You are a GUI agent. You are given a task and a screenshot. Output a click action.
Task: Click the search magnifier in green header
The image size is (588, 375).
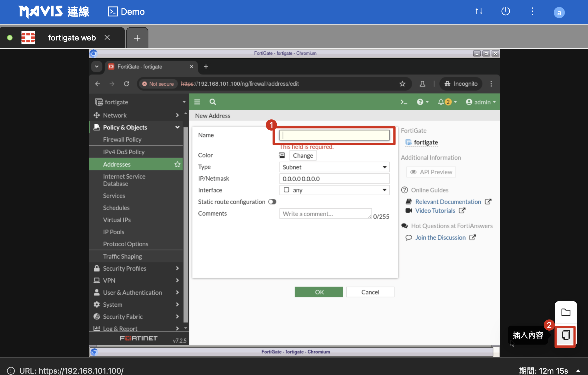tap(213, 102)
